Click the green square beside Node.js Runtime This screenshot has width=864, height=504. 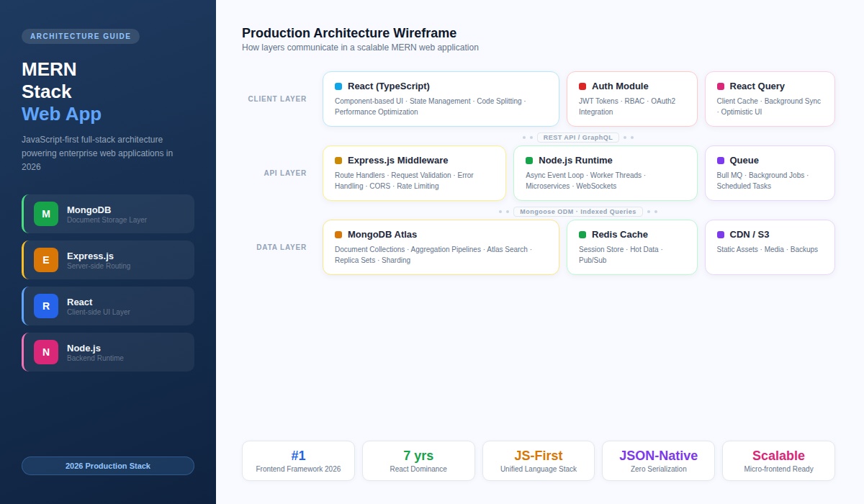[529, 161]
